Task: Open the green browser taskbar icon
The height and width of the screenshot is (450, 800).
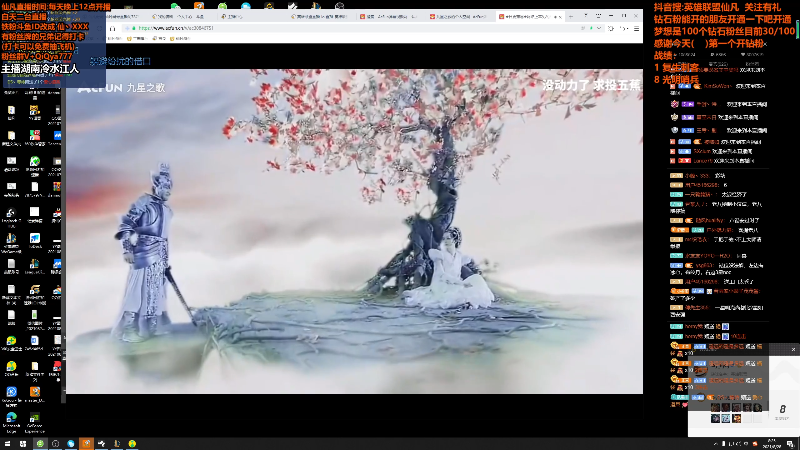Action: click(40, 444)
